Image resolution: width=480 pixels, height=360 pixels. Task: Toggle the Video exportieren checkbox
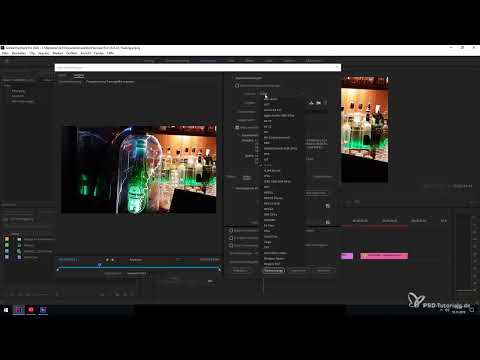(x=237, y=127)
